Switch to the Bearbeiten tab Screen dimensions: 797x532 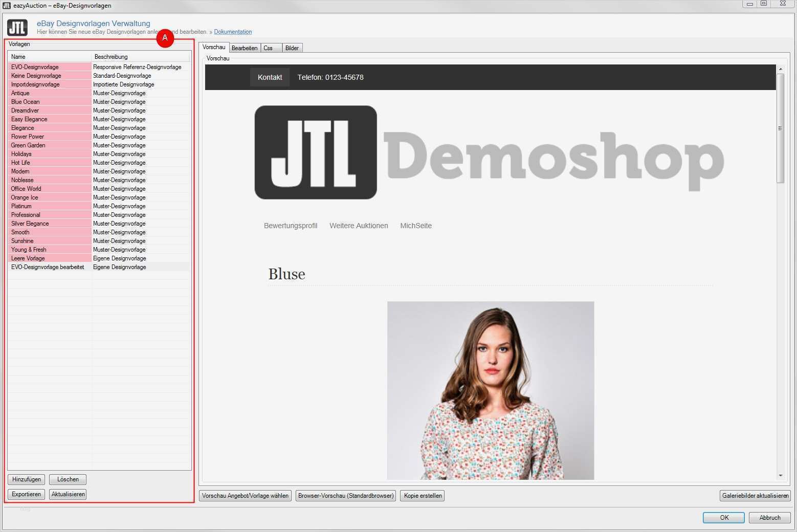tap(245, 48)
